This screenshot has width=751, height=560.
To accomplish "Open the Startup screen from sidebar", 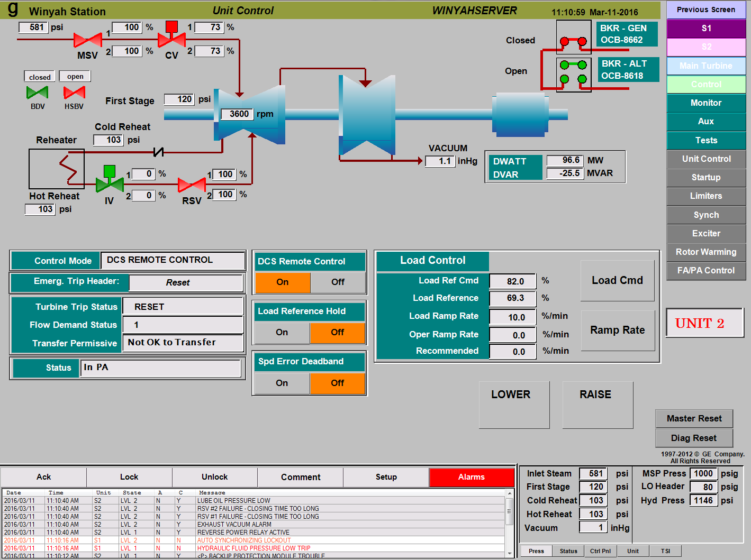I will pyautogui.click(x=705, y=178).
